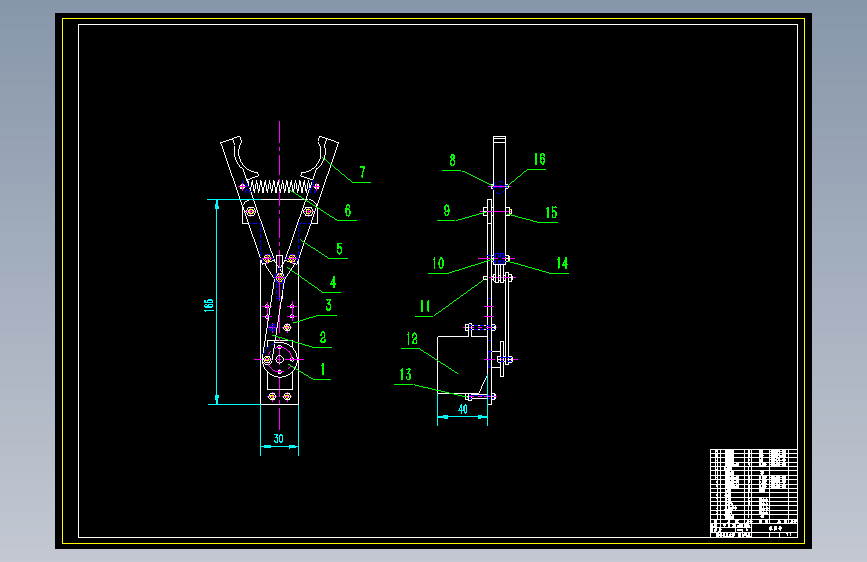
Task: Click callout number 7 by the gripper jaw
Action: pos(363,172)
